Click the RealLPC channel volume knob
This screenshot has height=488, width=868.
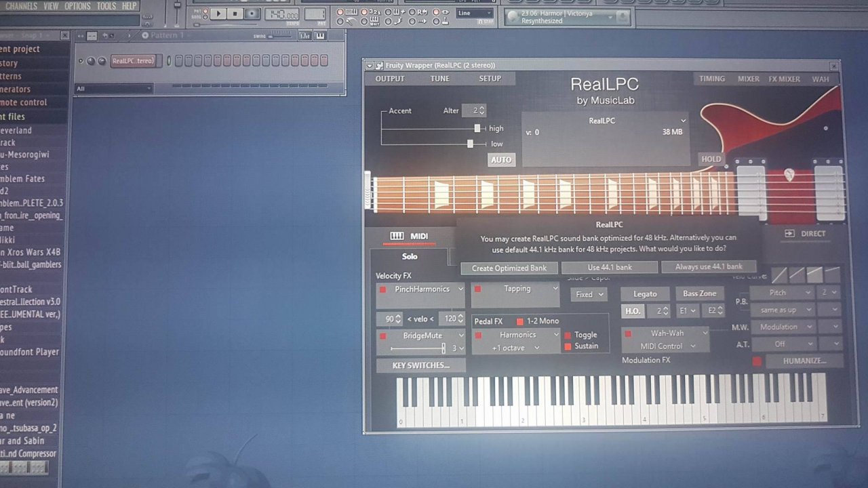(102, 61)
